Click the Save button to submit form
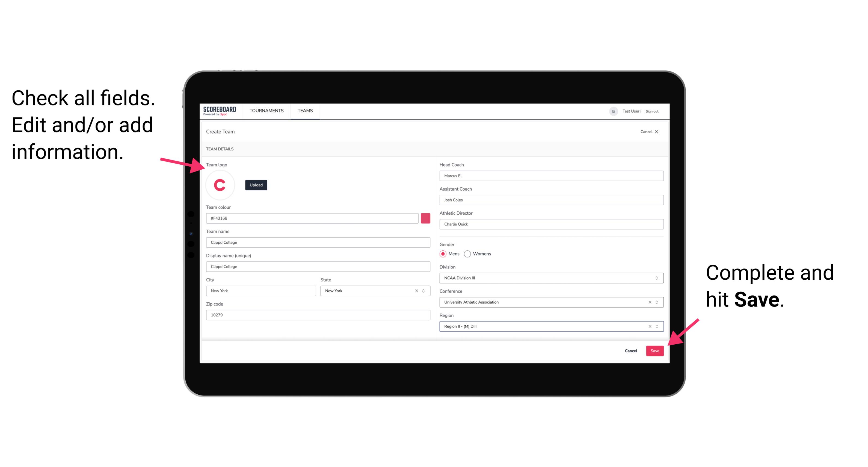This screenshot has height=467, width=868. pos(655,350)
